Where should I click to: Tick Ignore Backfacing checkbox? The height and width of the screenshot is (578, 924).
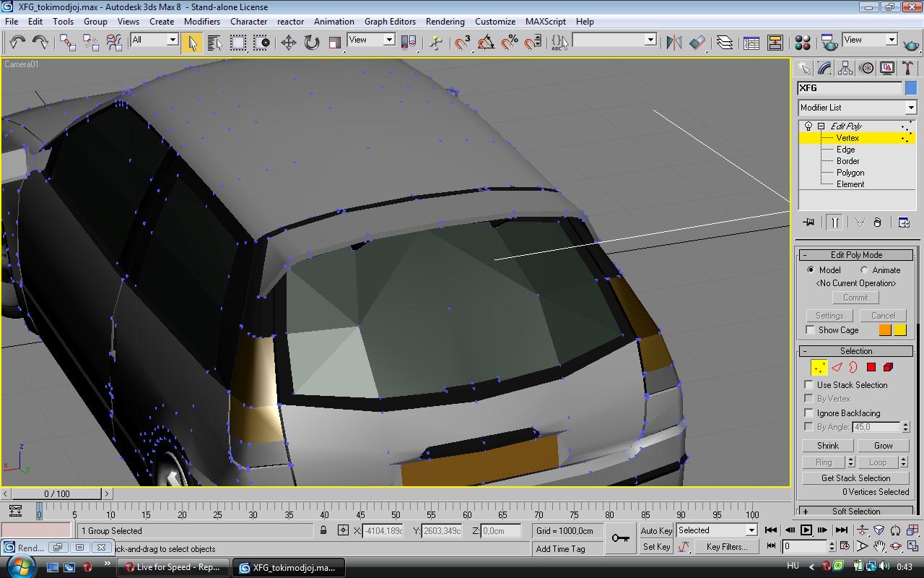[809, 413]
